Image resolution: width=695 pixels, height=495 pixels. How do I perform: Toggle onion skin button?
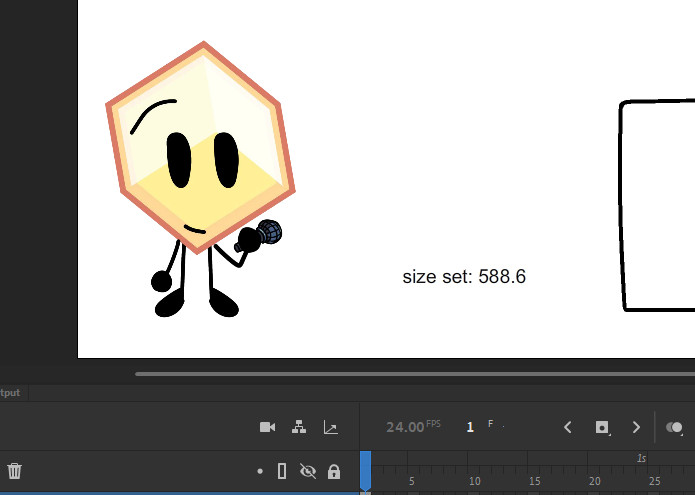pos(675,427)
